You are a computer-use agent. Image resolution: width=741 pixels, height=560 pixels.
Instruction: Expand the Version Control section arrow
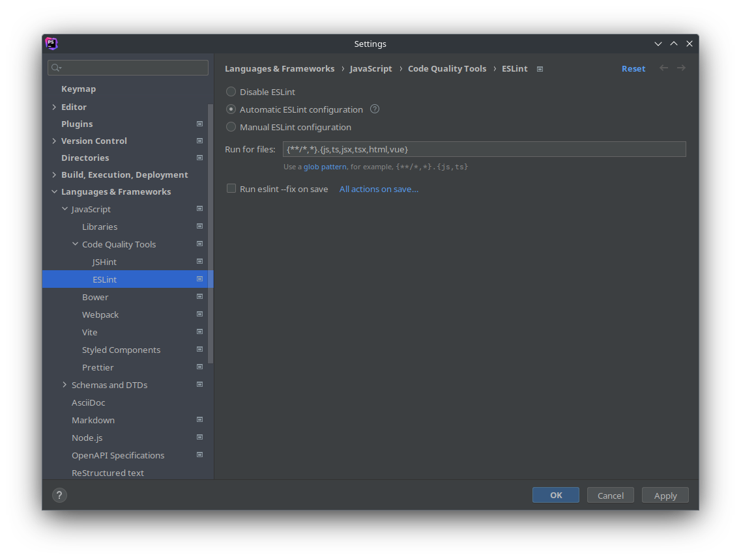pyautogui.click(x=54, y=141)
